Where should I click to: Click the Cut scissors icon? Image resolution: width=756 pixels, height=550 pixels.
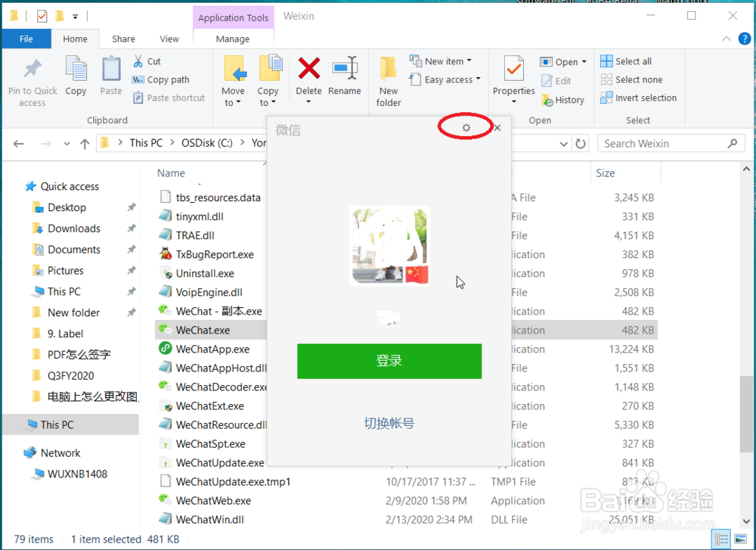138,61
